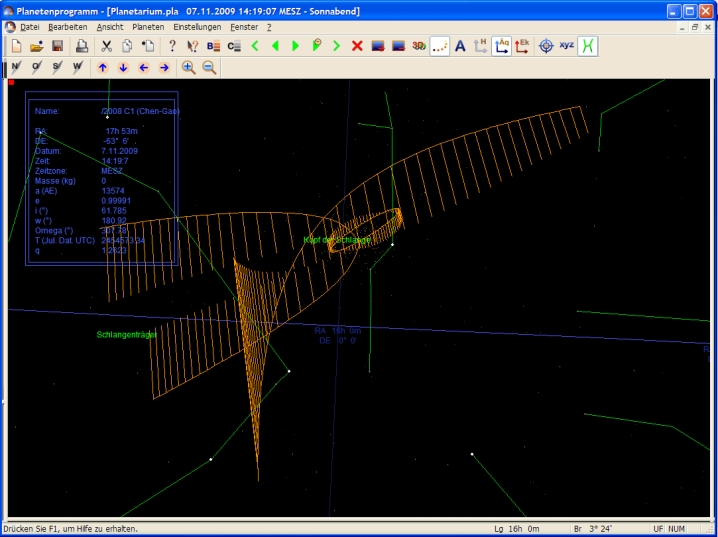Toggle the orbit dots display button
Viewport: 718px width, 537px height.
[x=439, y=46]
